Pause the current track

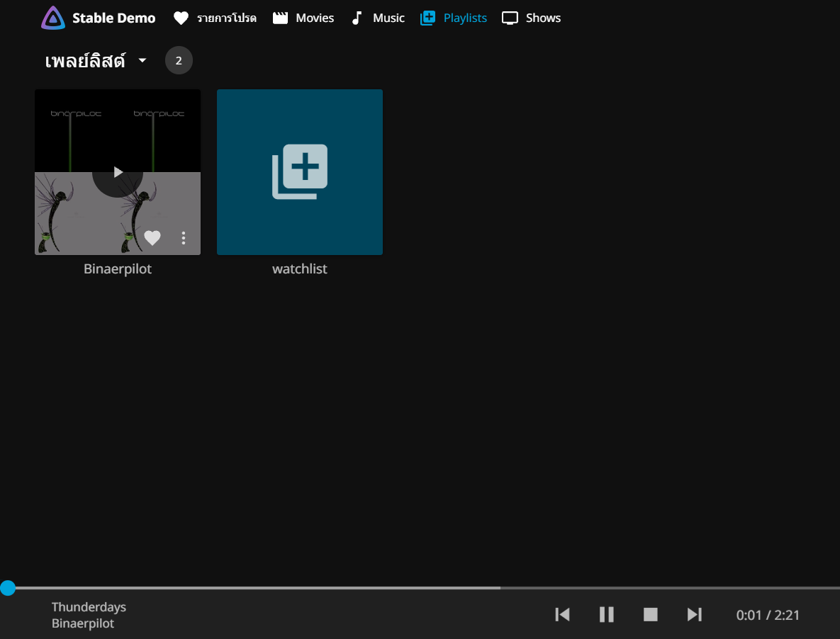(606, 614)
